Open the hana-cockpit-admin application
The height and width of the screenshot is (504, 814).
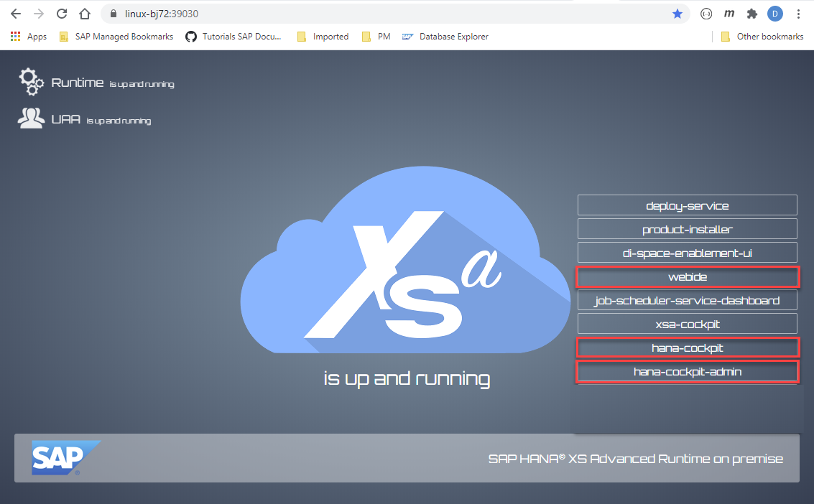(x=688, y=372)
